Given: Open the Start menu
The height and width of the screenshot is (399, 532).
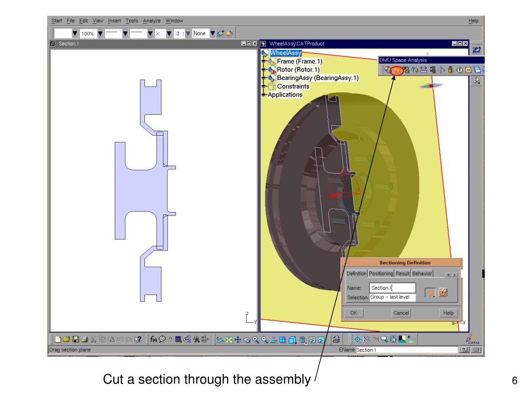Looking at the screenshot, I should pyautogui.click(x=57, y=21).
